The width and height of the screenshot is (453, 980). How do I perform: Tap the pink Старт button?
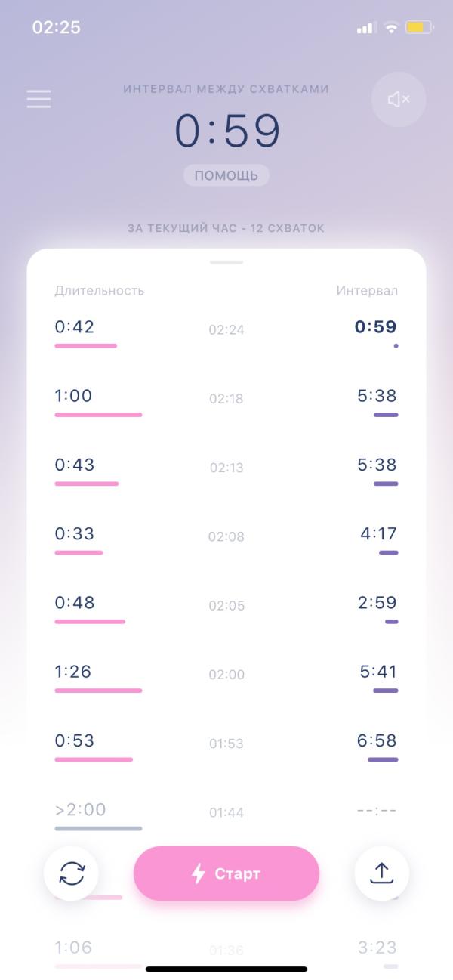pos(226,873)
